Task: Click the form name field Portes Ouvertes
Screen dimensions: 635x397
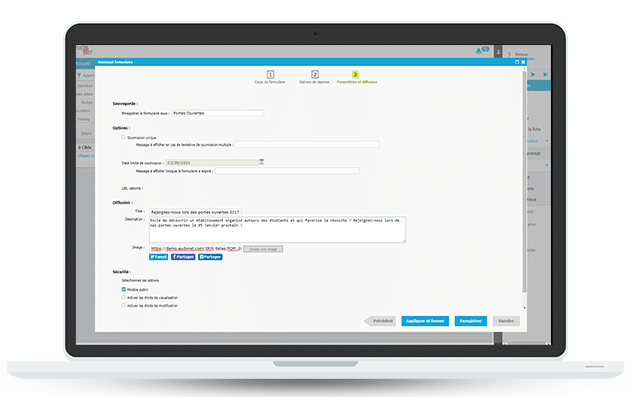Action: 218,113
